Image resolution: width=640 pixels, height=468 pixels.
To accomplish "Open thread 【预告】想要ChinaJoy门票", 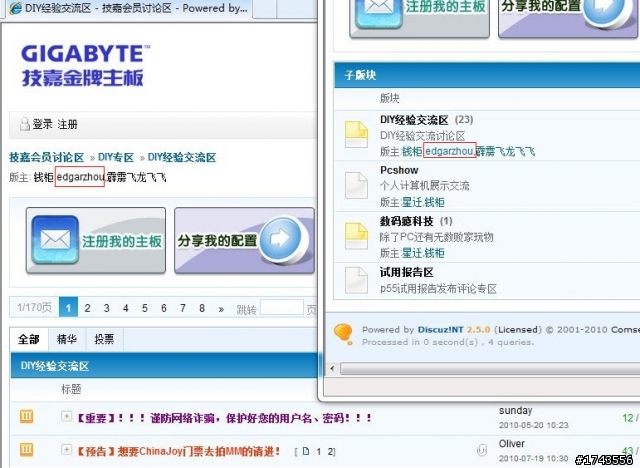I will [179, 452].
